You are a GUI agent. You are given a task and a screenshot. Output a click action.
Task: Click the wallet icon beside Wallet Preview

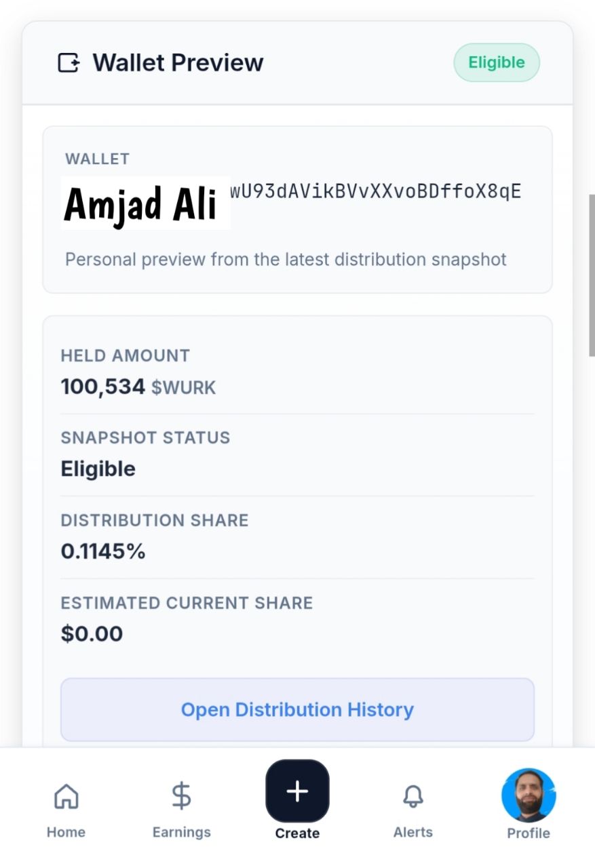pyautogui.click(x=69, y=63)
